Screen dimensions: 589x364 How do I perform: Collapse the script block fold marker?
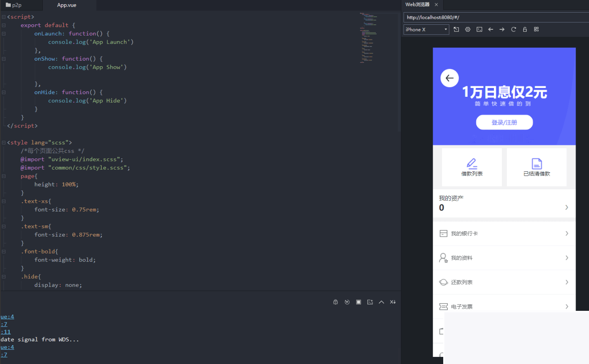click(x=3, y=17)
